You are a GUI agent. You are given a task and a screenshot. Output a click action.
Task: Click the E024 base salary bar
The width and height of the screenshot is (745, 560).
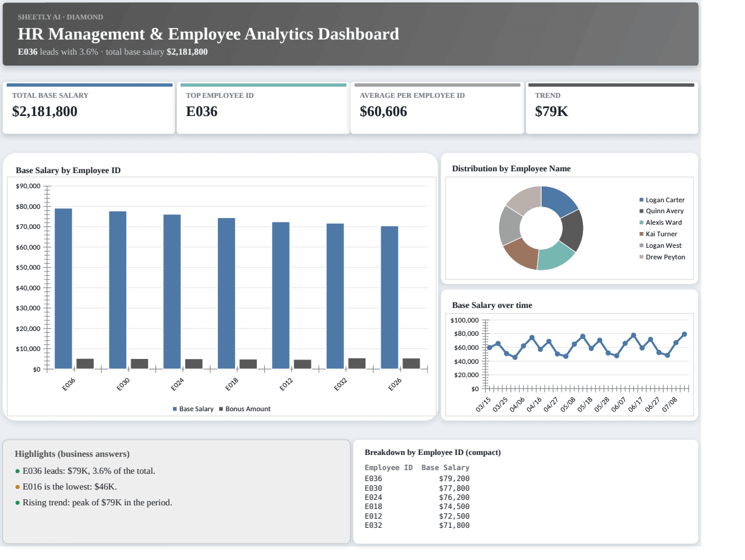(172, 292)
